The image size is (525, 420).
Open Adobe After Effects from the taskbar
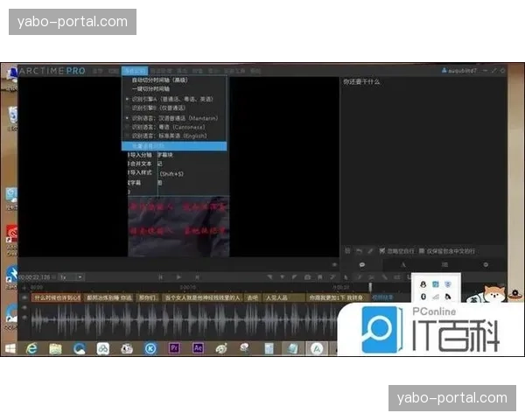198,348
